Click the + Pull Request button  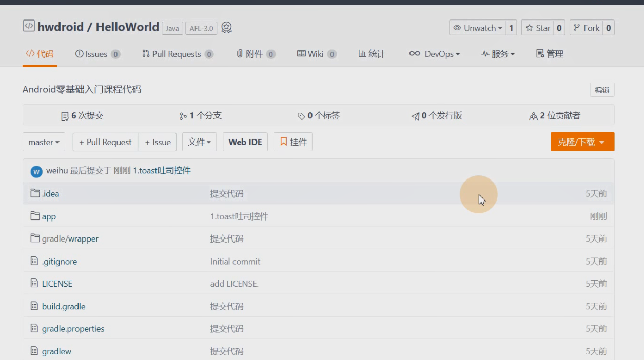tap(105, 142)
